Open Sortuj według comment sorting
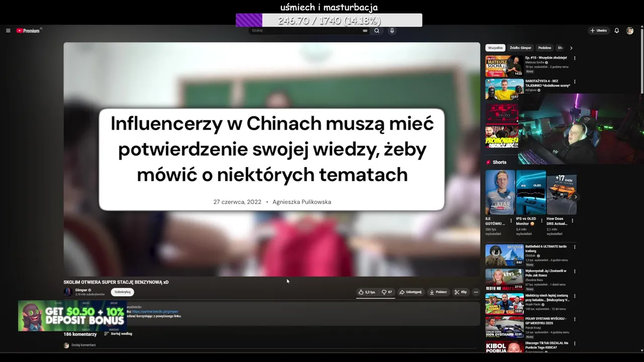 [x=118, y=334]
